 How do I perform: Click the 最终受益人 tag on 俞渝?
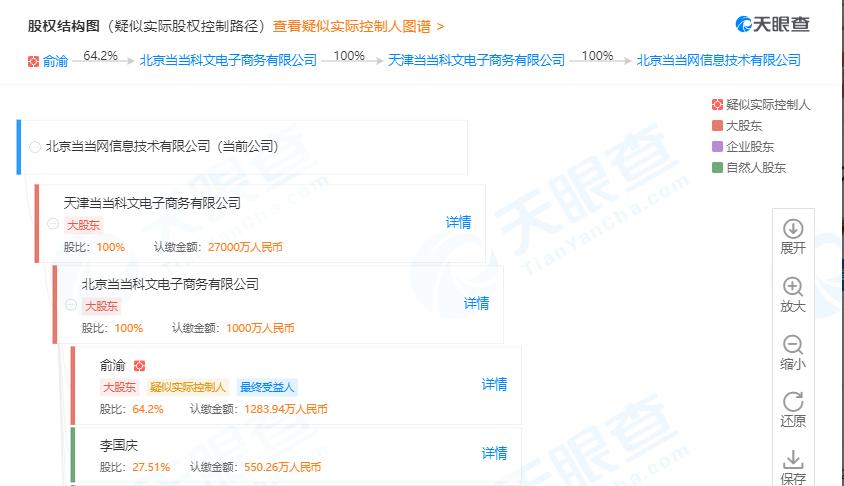coord(267,387)
